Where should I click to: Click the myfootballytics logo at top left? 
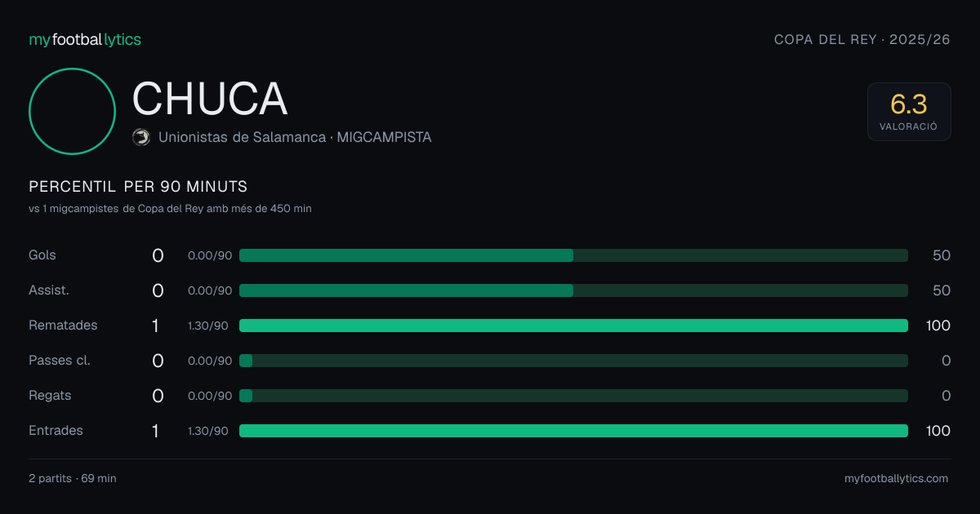85,39
